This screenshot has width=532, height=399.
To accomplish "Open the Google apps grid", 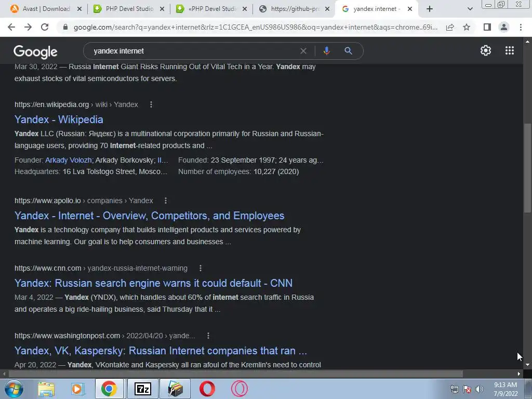I will pos(509,50).
